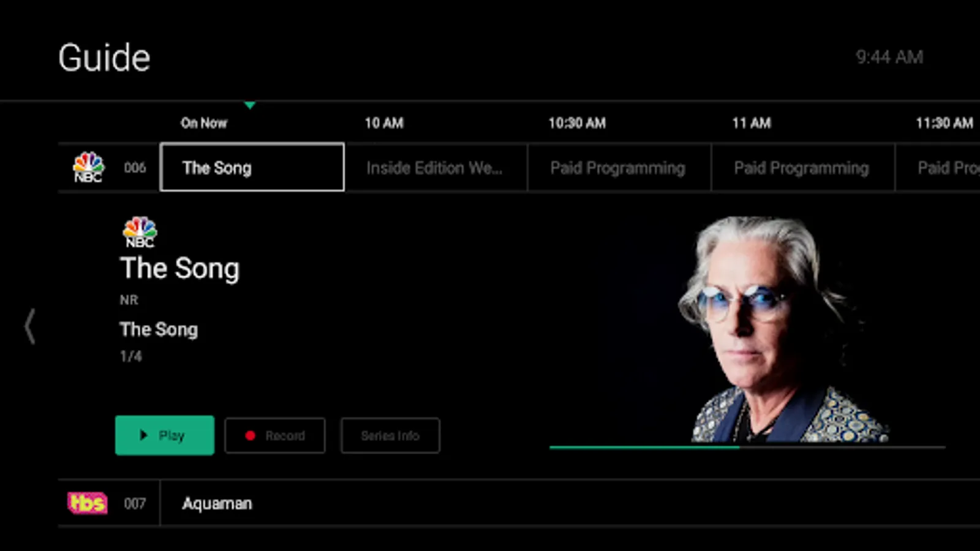Click the program progress bar

coord(747,448)
